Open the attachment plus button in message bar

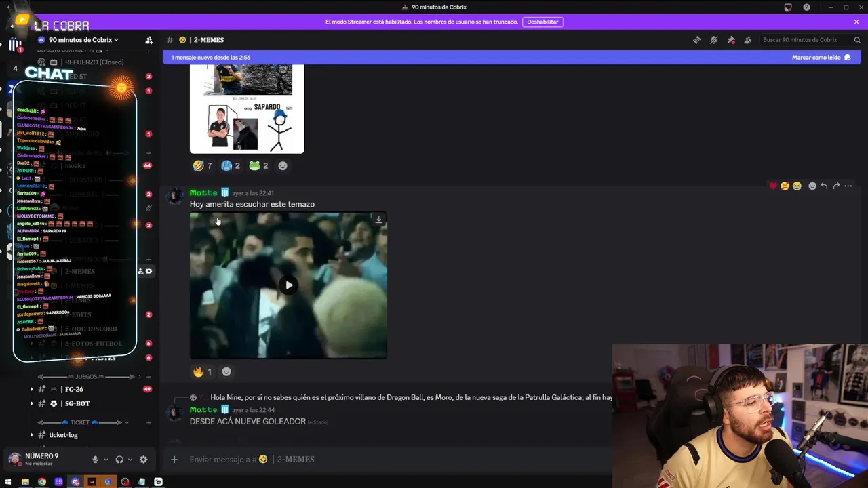point(174,459)
